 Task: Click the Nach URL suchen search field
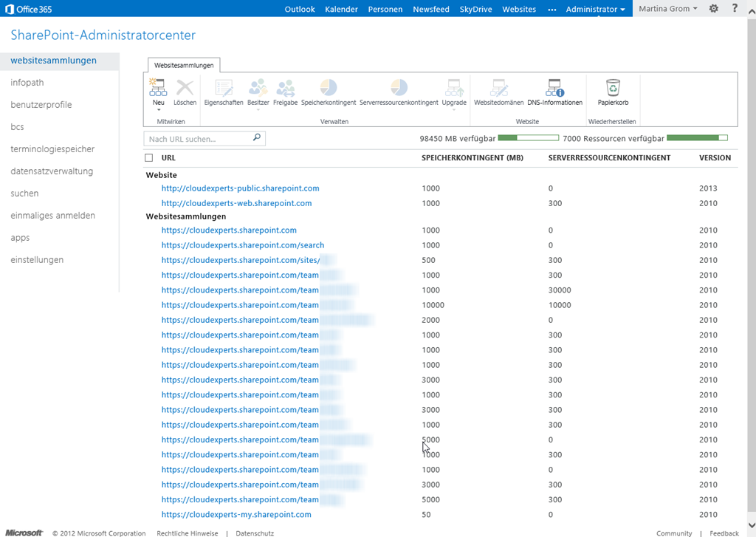pos(199,138)
